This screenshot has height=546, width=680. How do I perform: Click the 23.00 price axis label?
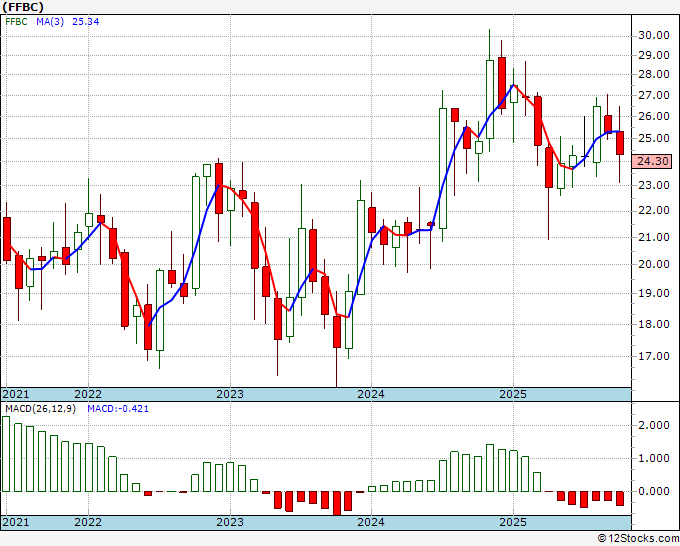[654, 185]
